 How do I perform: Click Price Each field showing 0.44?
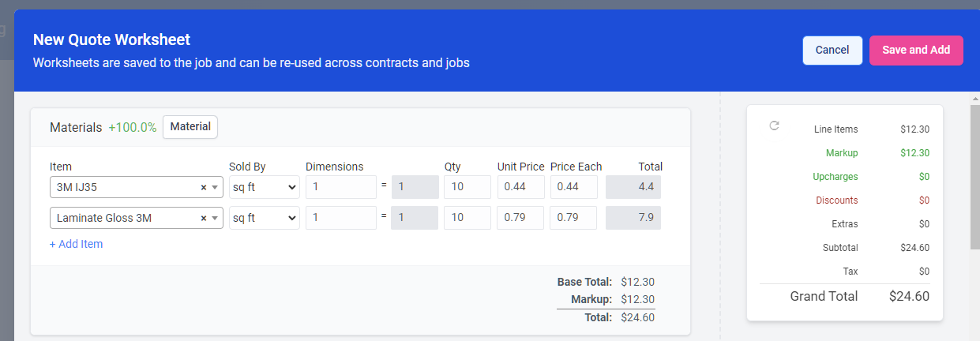(x=573, y=187)
